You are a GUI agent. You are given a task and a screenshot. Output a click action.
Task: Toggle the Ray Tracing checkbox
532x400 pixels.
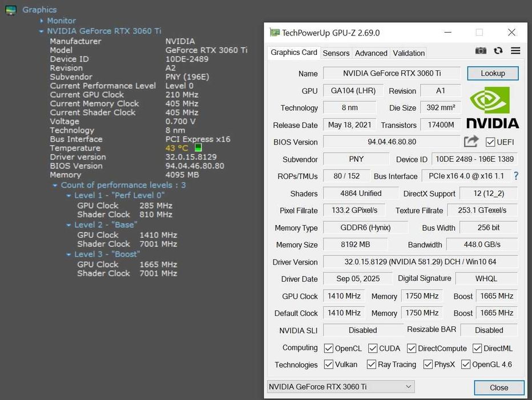point(371,365)
